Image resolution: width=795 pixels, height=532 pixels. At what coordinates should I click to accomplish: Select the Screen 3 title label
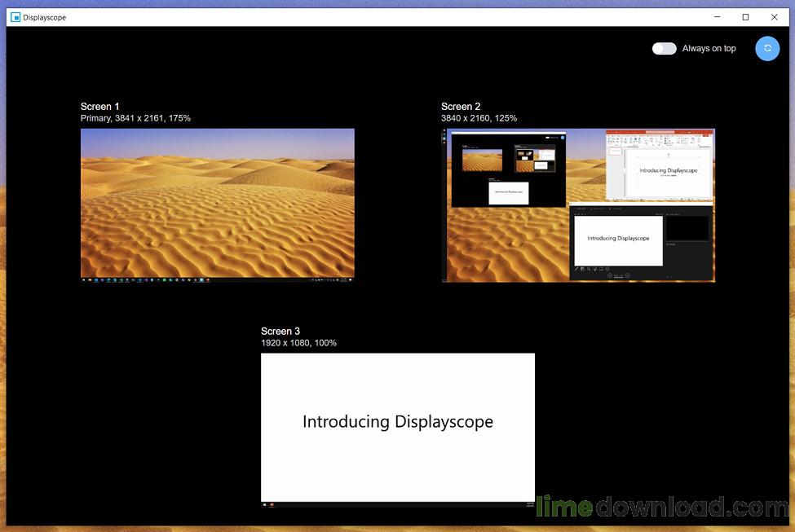coord(280,332)
